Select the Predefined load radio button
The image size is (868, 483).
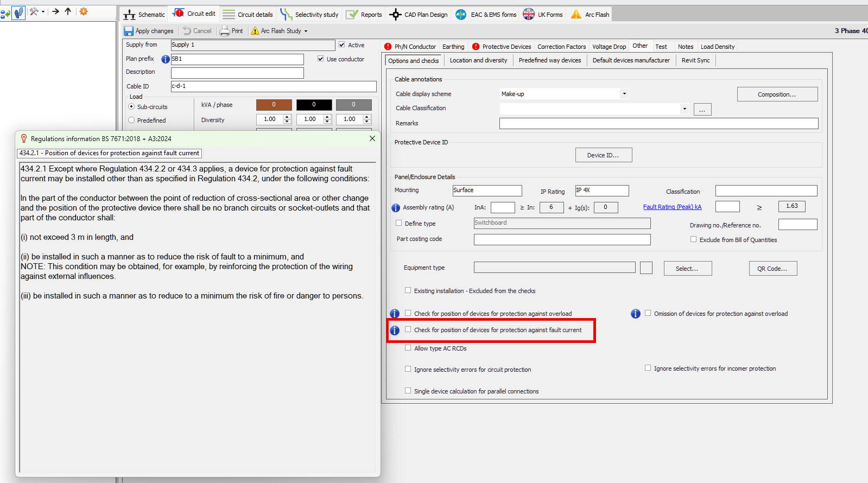(131, 120)
